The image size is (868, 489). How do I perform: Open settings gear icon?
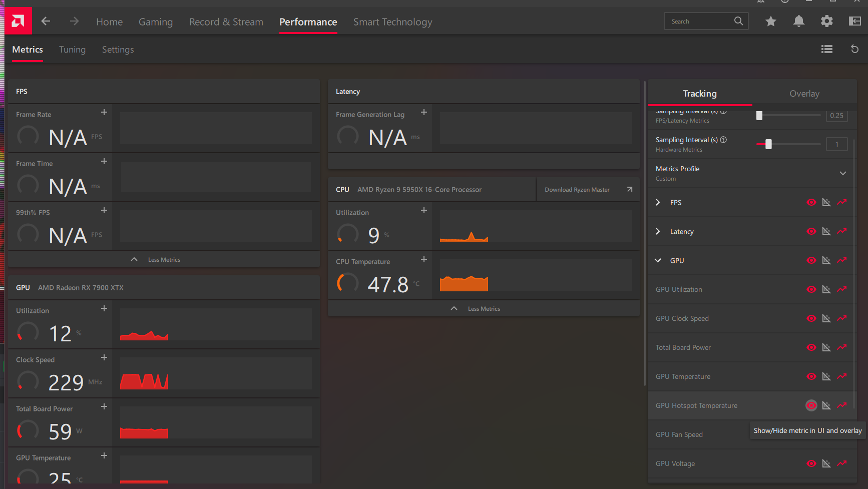click(x=827, y=21)
